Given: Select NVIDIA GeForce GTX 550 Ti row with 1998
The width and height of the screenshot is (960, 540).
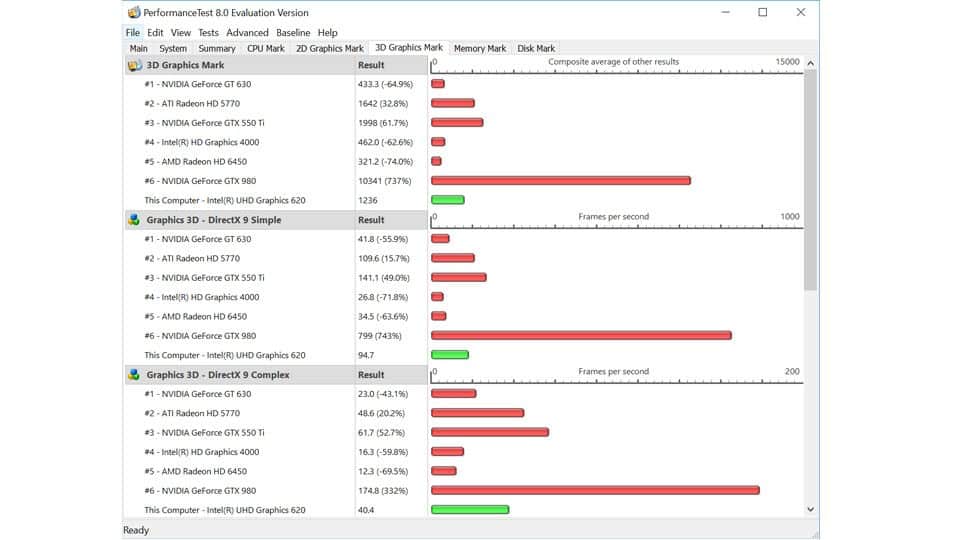Looking at the screenshot, I should click(463, 123).
